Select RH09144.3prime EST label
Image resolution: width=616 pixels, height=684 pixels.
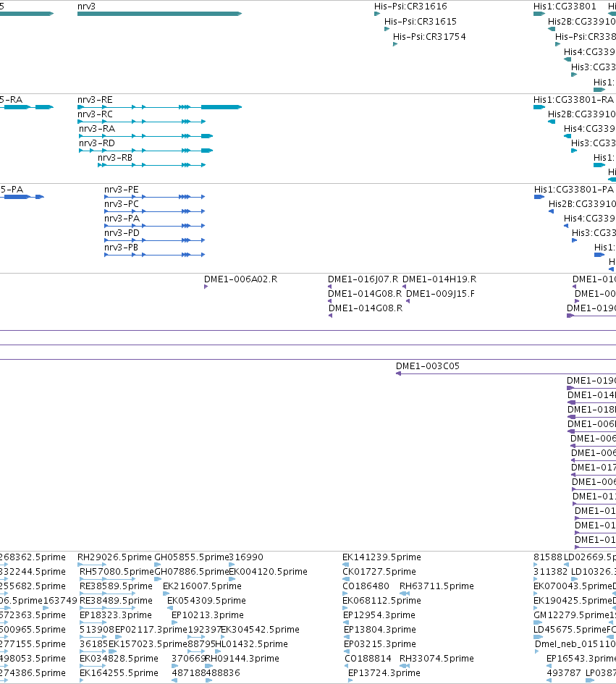(242, 658)
